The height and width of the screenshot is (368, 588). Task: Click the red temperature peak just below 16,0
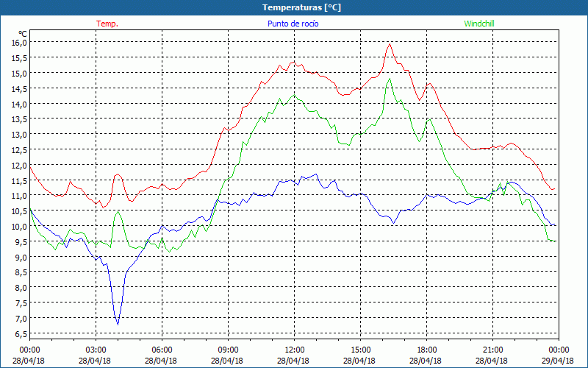coord(390,44)
